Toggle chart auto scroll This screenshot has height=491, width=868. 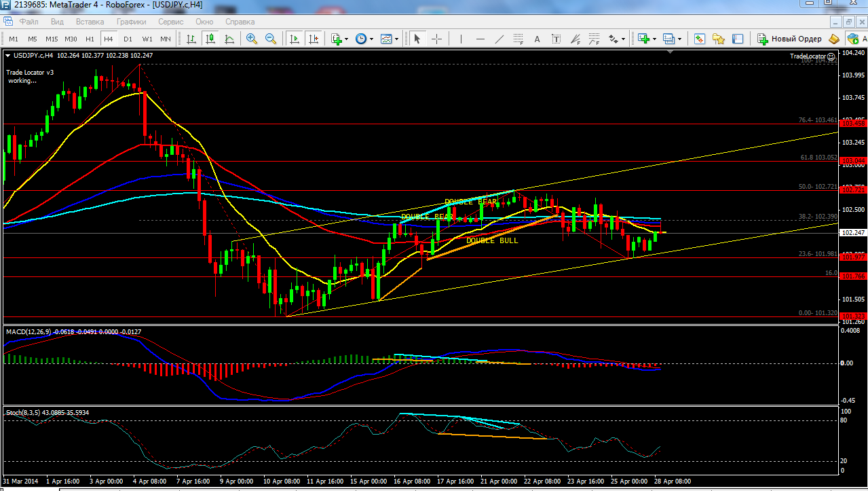(x=294, y=39)
